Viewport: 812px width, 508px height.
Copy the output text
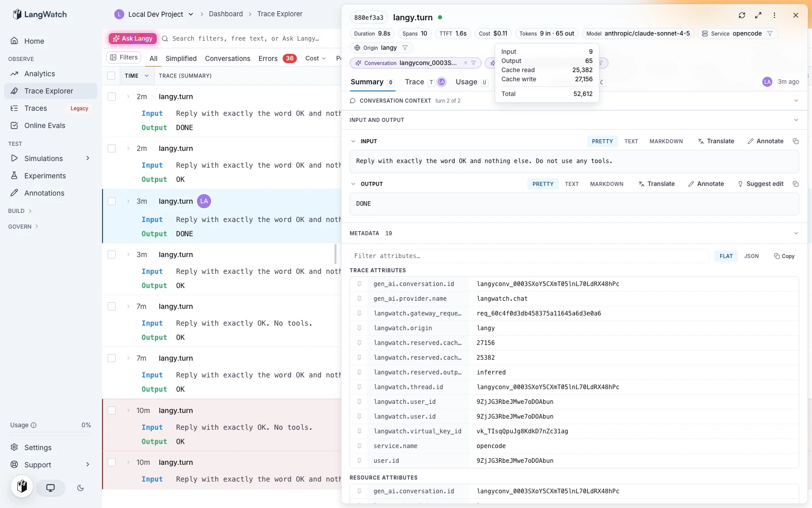[x=796, y=184]
